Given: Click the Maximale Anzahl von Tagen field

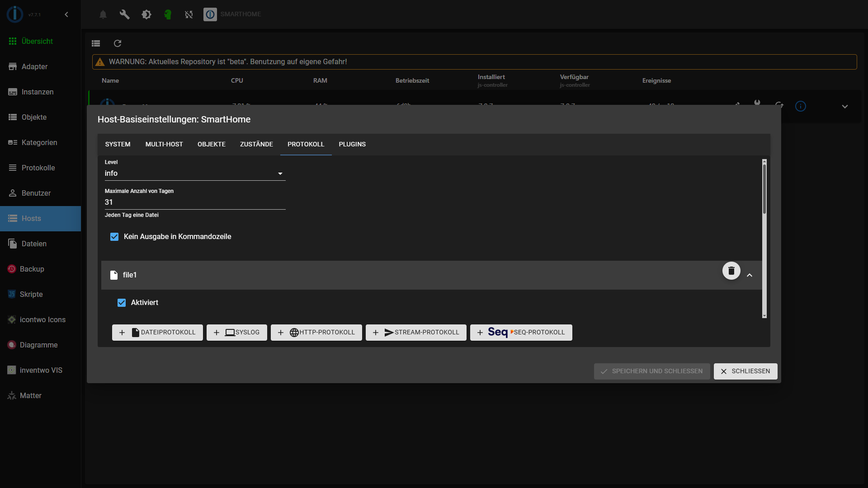Looking at the screenshot, I should click(x=194, y=202).
